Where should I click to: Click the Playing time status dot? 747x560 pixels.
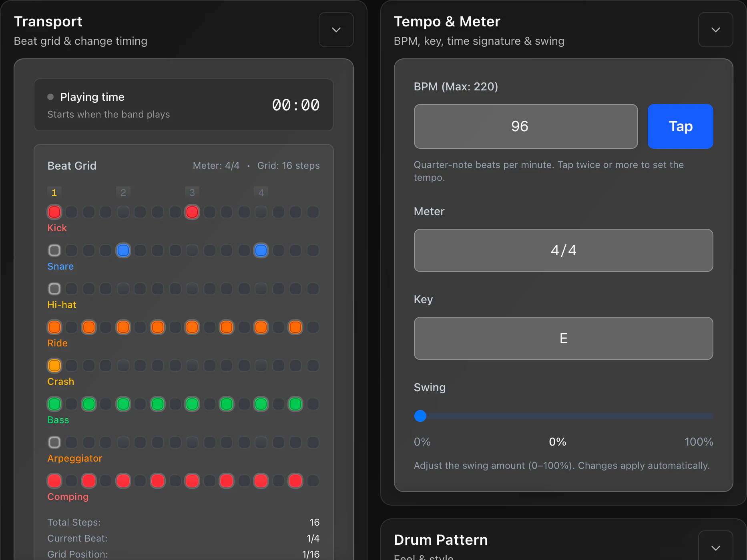click(x=50, y=97)
